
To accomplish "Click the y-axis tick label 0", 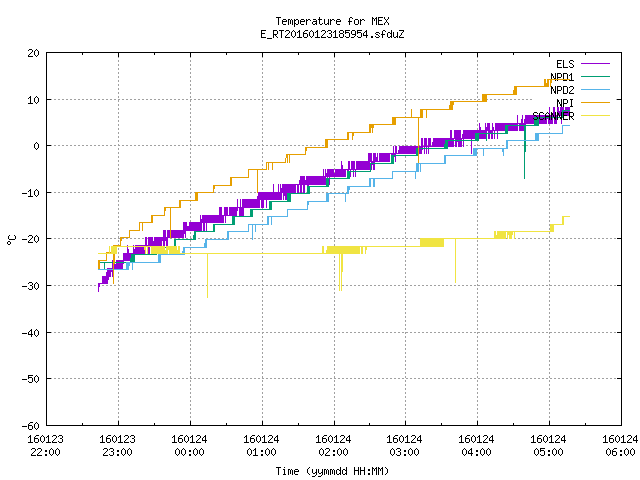I will click(36, 146).
